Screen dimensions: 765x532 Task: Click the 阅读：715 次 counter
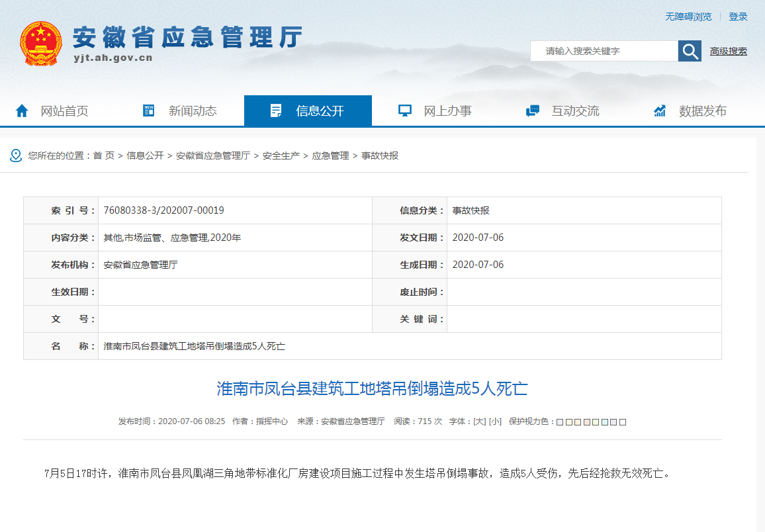pyautogui.click(x=418, y=421)
